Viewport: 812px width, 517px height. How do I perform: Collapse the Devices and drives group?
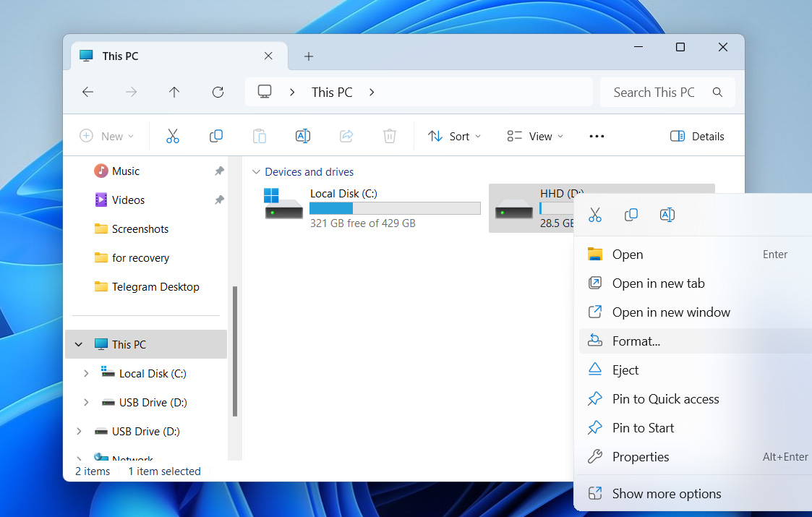point(256,171)
